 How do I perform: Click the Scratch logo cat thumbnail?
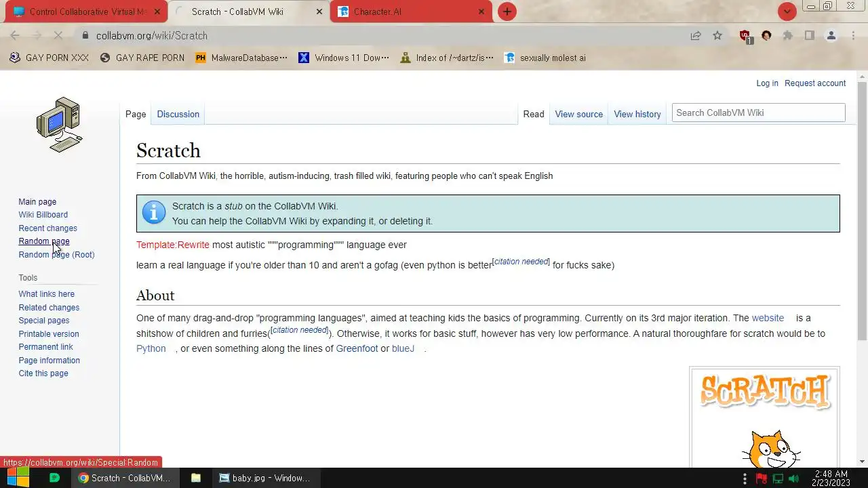coord(765,419)
